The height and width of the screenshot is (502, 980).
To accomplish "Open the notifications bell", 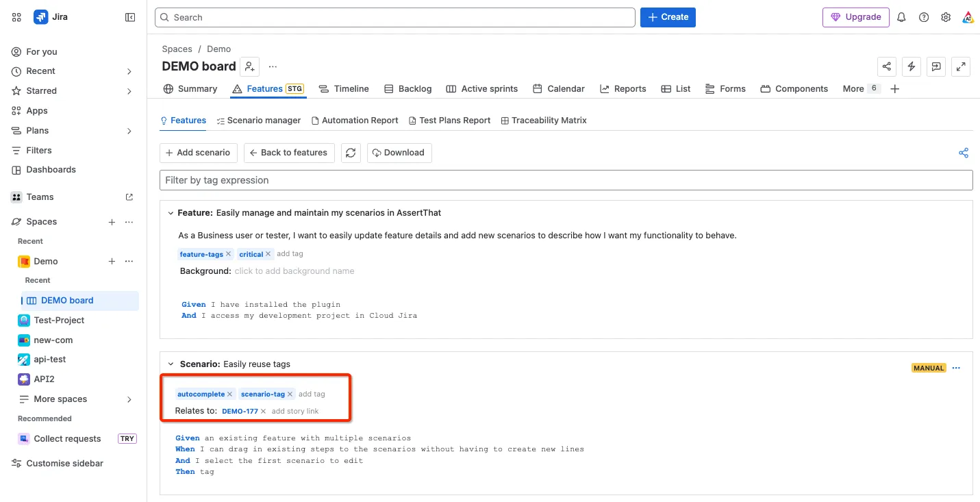I will pos(901,17).
